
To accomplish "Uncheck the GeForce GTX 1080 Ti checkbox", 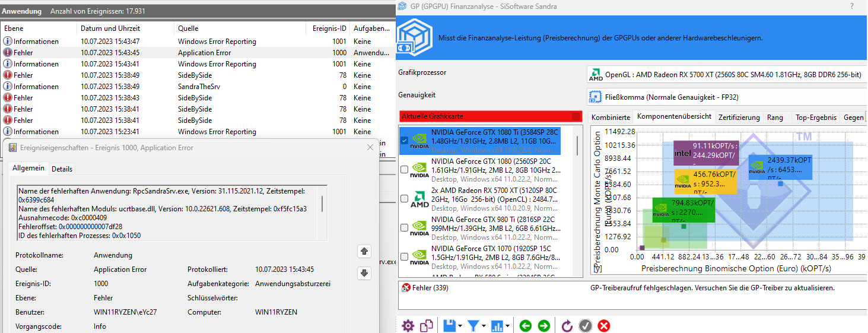I will 405,141.
